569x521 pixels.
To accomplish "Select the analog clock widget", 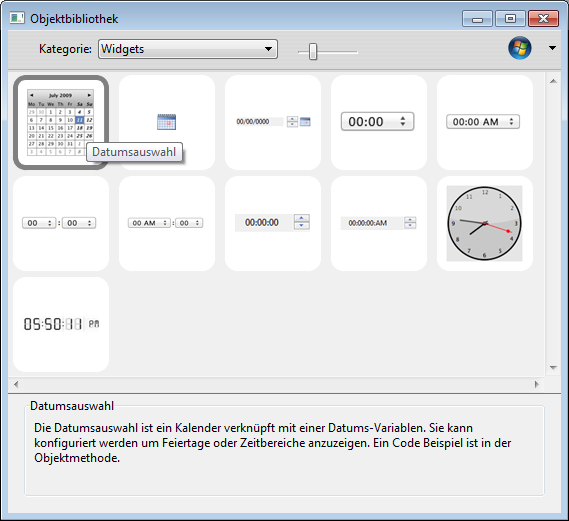I will click(485, 223).
